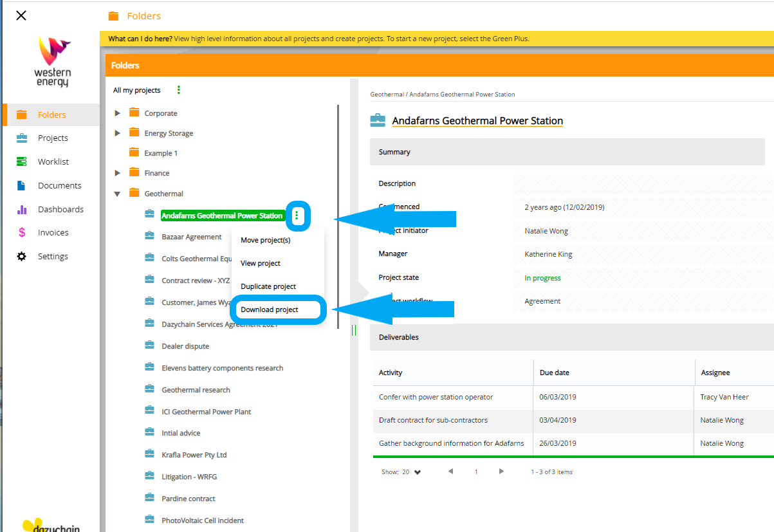Go to Invoices dollar icon
The image size is (774, 532).
[22, 233]
